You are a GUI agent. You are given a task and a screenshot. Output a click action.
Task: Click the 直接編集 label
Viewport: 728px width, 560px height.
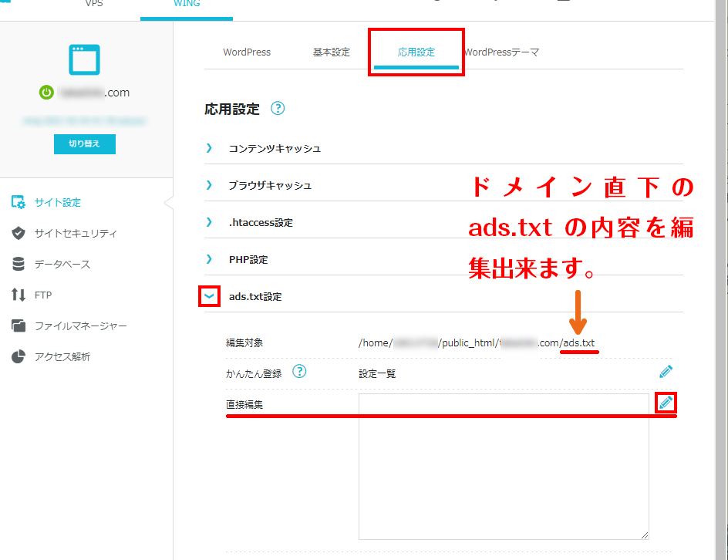click(244, 404)
